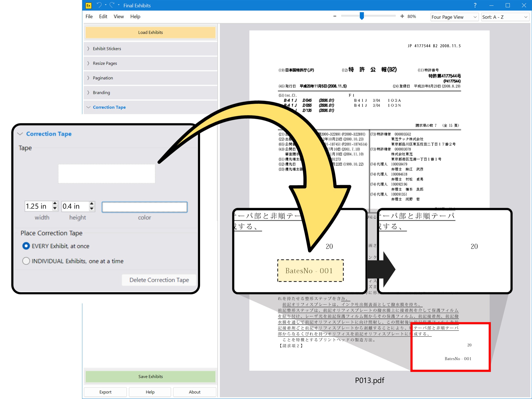Click the 1.25 in width field
Screen dimensions: 532x399
click(39, 206)
